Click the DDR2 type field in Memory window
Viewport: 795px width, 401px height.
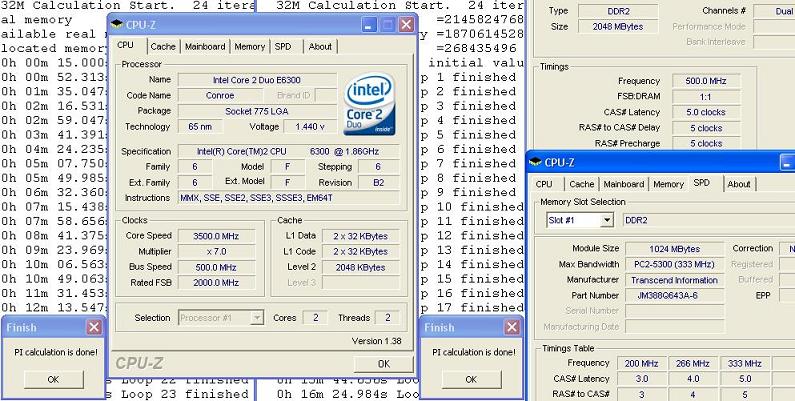tap(618, 11)
